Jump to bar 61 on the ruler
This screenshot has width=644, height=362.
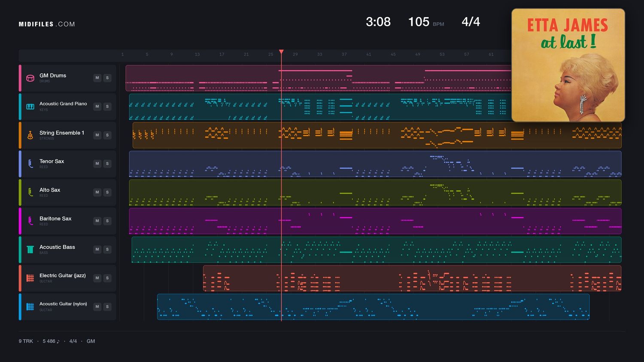coord(491,54)
